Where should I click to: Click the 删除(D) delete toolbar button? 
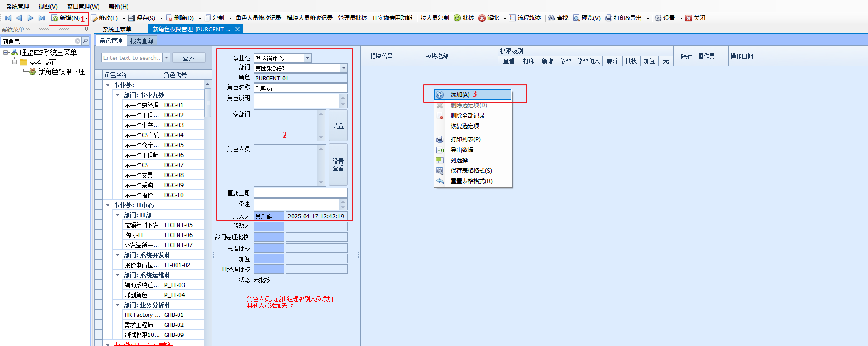[x=180, y=18]
